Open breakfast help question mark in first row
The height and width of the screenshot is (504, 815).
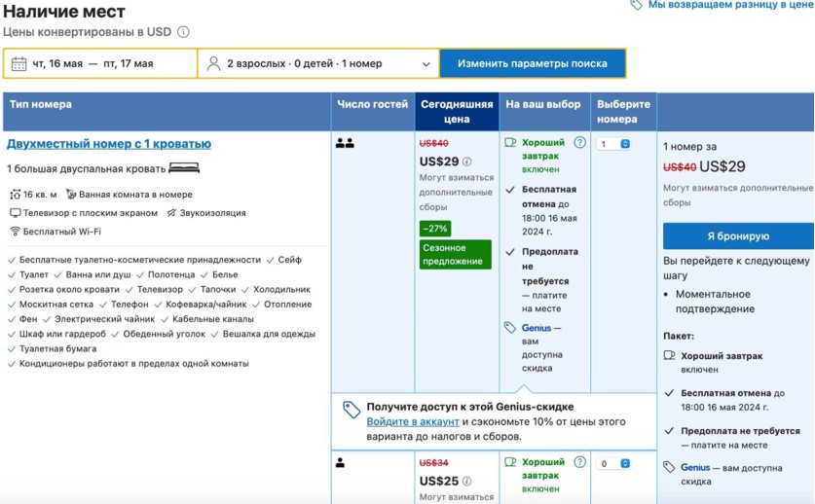coord(580,143)
